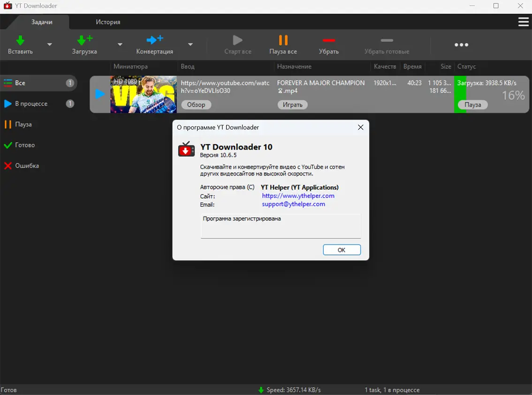The width and height of the screenshot is (532, 395).
Task: Select the Ошибка filter
Action: (38, 166)
